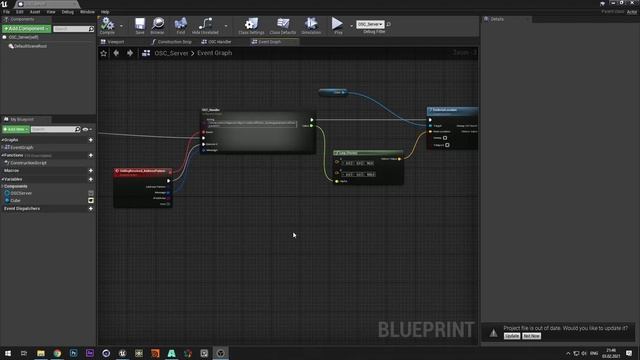640x360 pixels.
Task: Compile the blueprint
Action: pyautogui.click(x=107, y=25)
